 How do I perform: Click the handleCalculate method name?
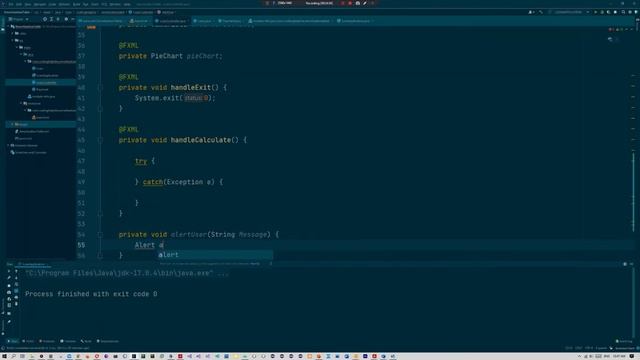point(200,140)
